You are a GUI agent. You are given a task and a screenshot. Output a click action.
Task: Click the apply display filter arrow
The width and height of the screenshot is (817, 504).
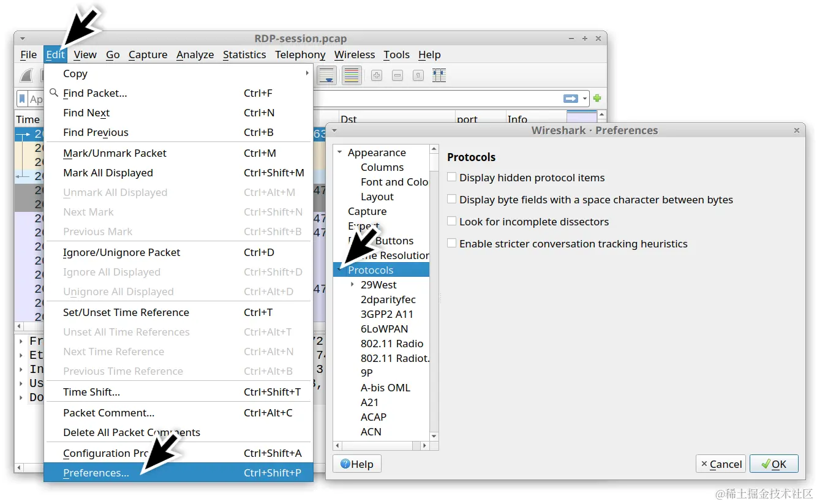pyautogui.click(x=571, y=99)
